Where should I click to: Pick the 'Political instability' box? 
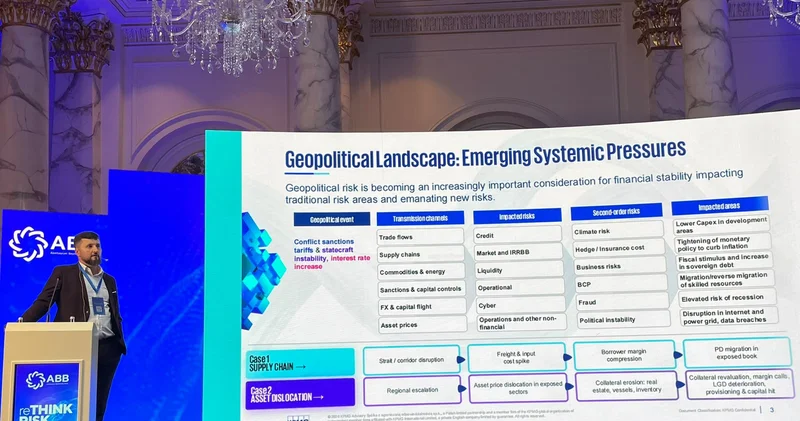click(623, 319)
